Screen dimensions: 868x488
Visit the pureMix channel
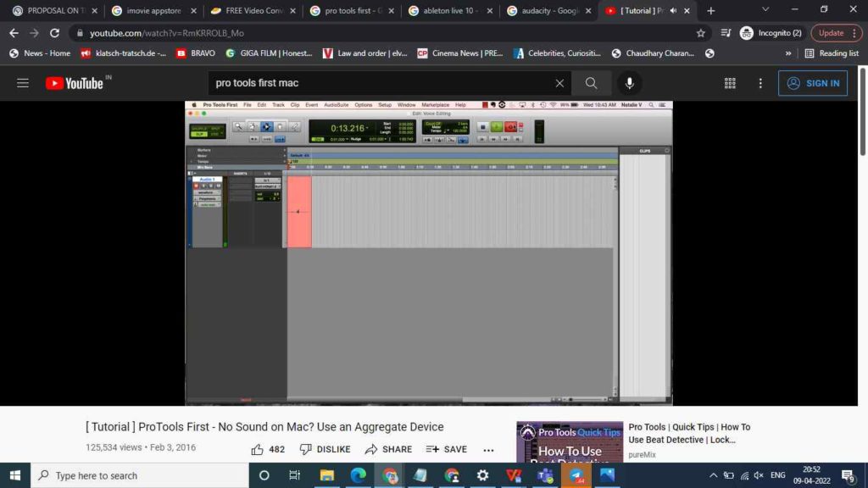click(643, 455)
